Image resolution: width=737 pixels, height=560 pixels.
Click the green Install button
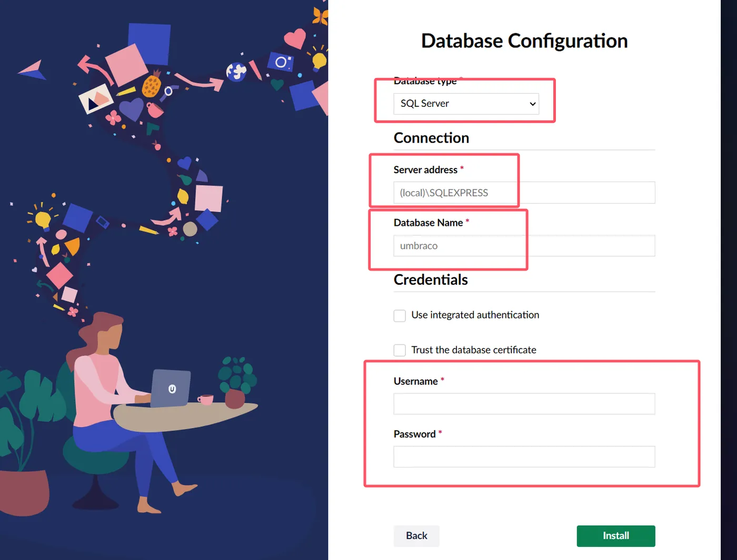615,536
